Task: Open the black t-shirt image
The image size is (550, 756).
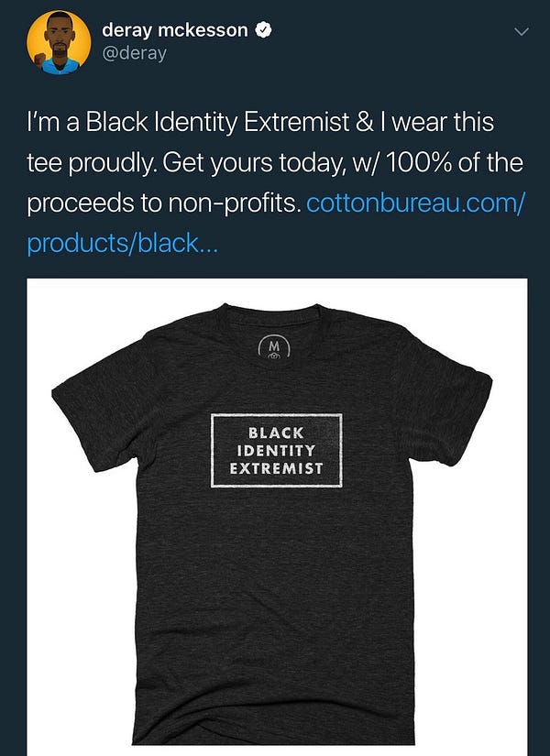Action: 277,517
